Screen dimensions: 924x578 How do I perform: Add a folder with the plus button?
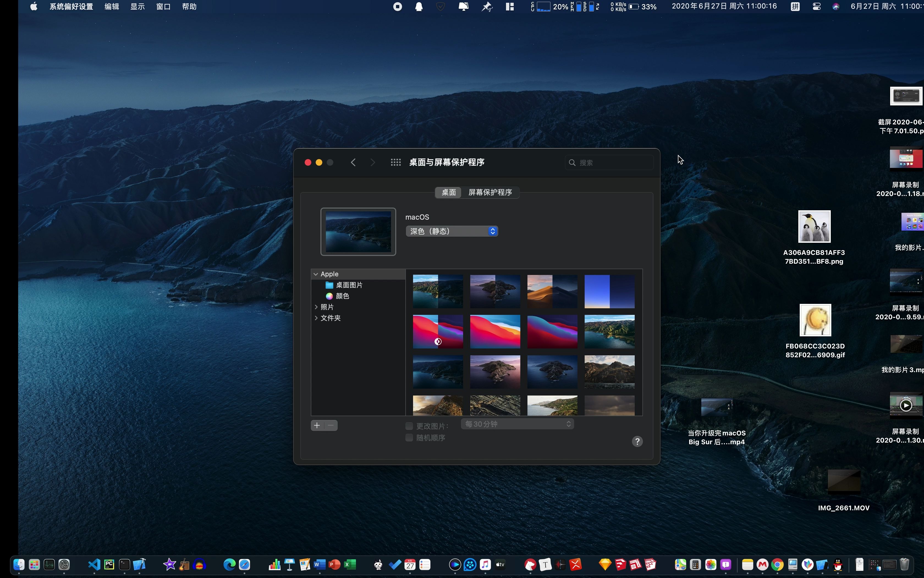(x=317, y=426)
